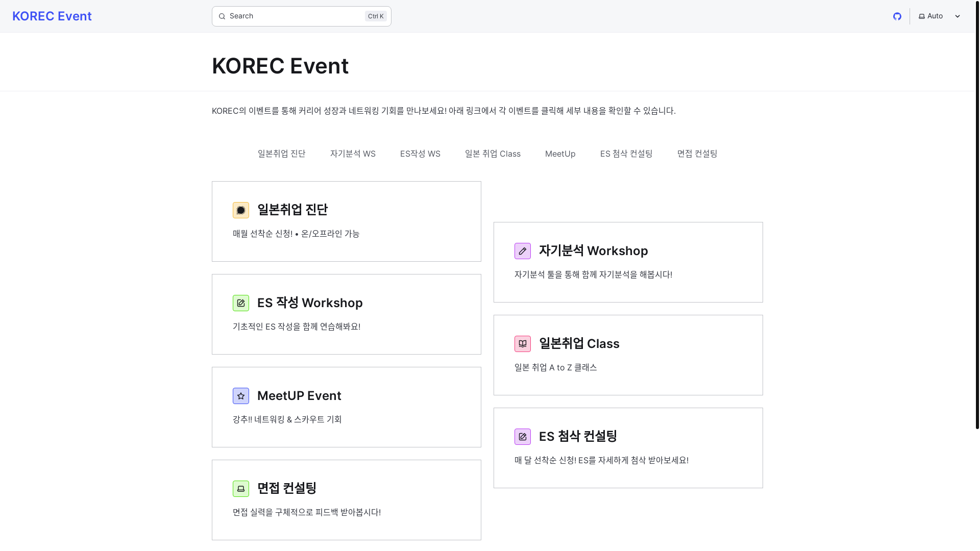Viewport: 980px width, 551px height.
Task: Open the MeetUP Event card heading
Action: (299, 395)
